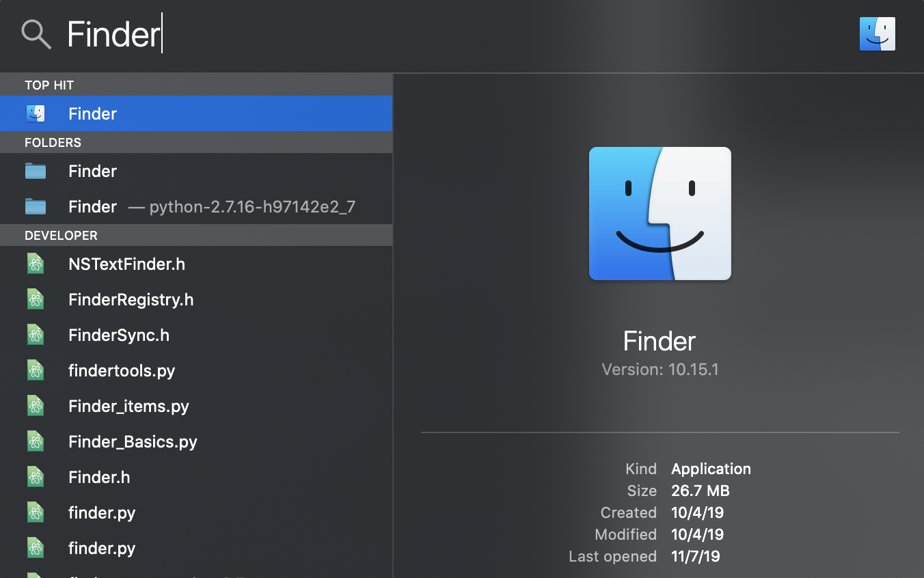This screenshot has height=578, width=924.
Task: Click the Finder title in the preview pane
Action: (660, 340)
